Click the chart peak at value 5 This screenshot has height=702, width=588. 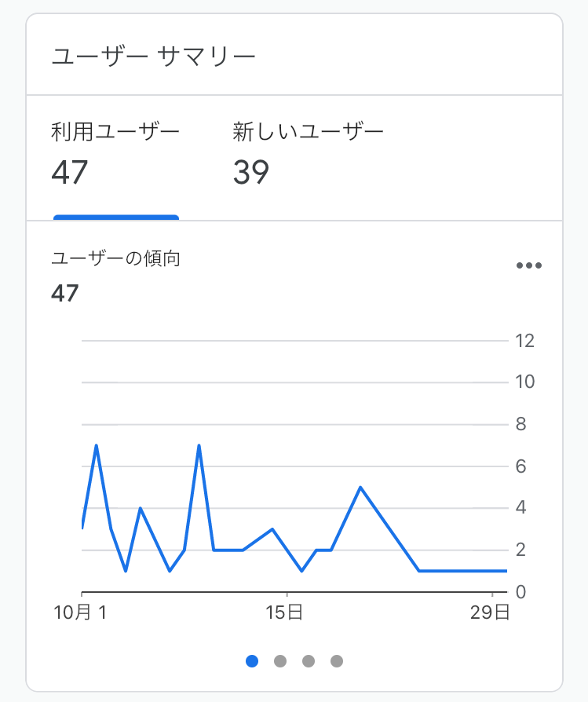click(360, 487)
